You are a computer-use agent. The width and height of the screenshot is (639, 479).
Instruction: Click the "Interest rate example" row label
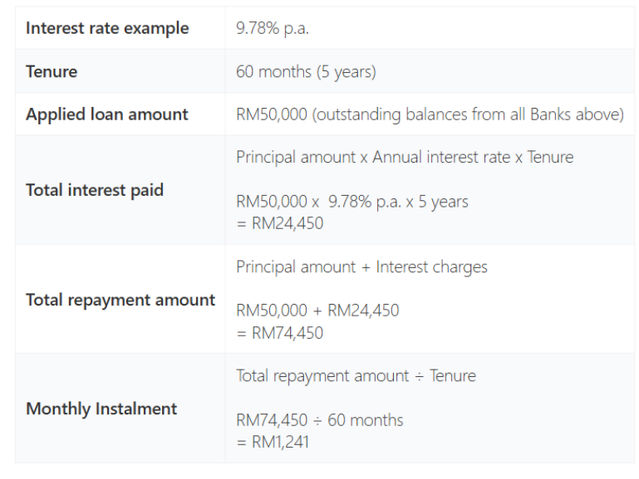[x=107, y=28]
